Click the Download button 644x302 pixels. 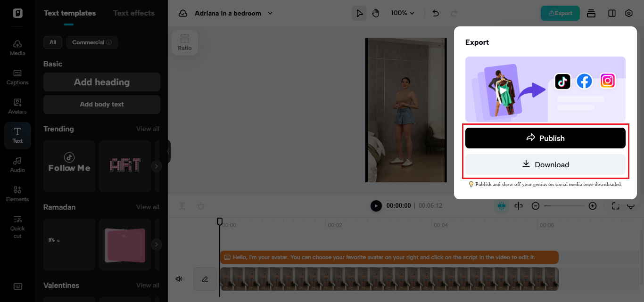tap(545, 164)
